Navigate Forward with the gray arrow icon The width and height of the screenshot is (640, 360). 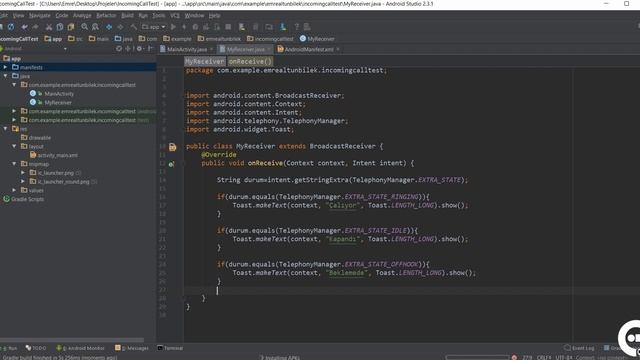click(x=120, y=27)
